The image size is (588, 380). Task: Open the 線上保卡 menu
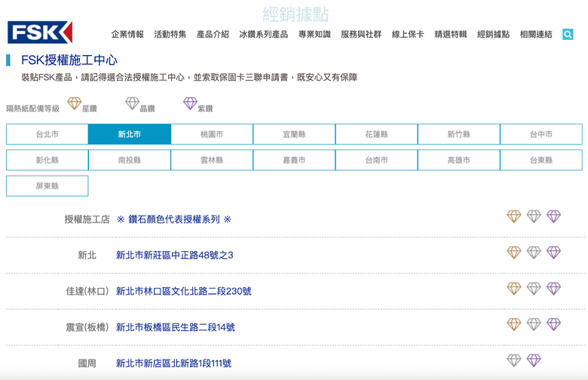tap(408, 35)
